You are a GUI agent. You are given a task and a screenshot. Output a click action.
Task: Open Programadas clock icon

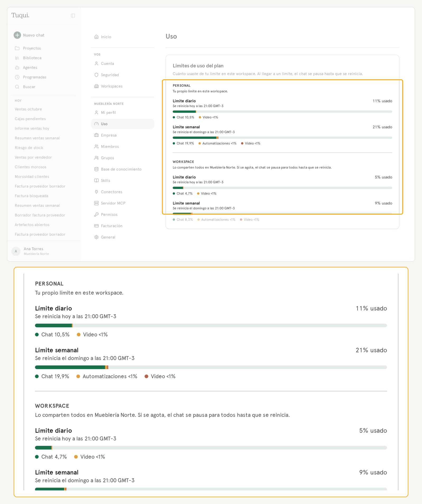click(17, 77)
